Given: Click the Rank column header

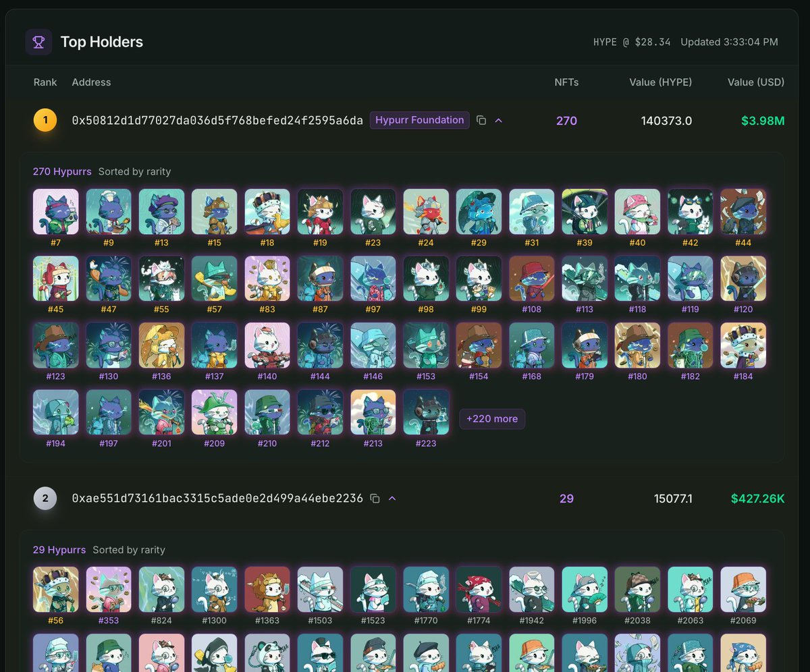Looking at the screenshot, I should pyautogui.click(x=45, y=82).
